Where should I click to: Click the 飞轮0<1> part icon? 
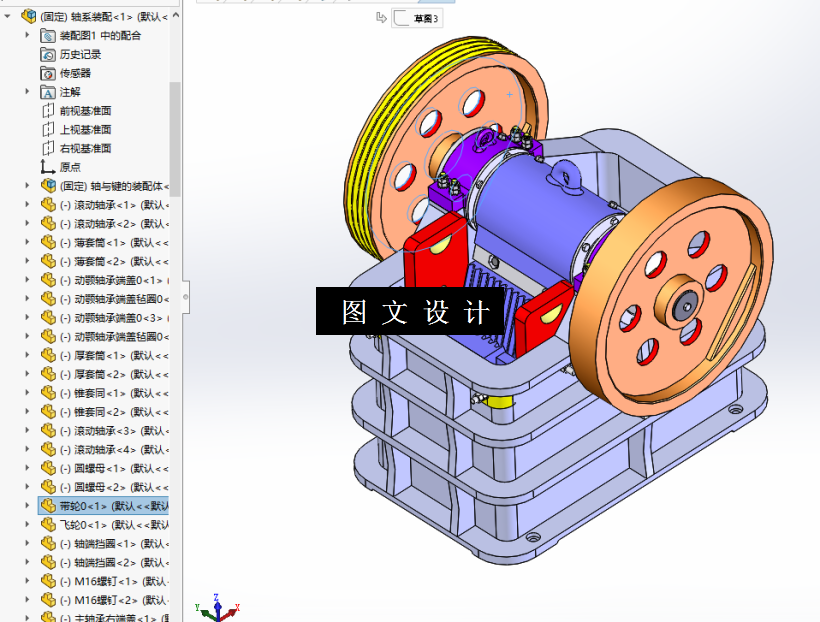47,524
